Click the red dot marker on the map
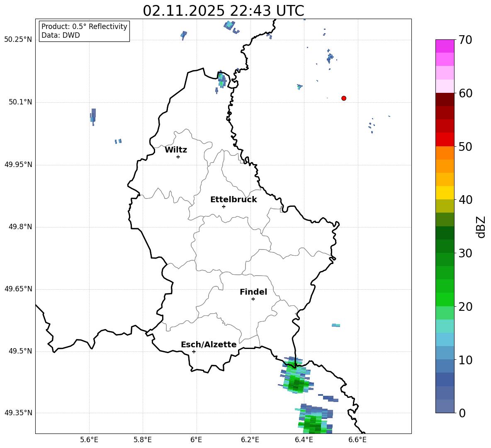This screenshot has height=448, width=491. [x=343, y=98]
